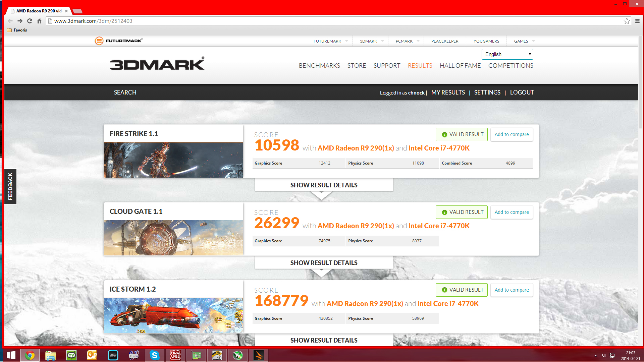Show Cloud Gate result details
644x362 pixels.
[324, 263]
